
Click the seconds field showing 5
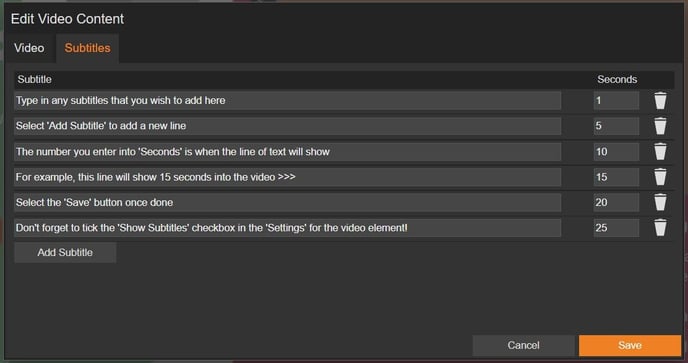[616, 126]
